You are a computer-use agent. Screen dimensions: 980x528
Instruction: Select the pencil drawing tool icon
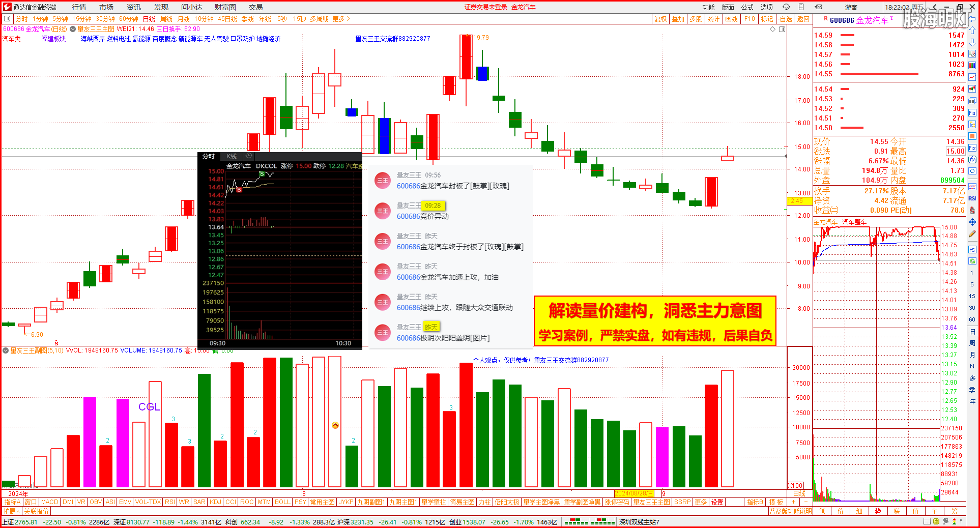pos(972,234)
